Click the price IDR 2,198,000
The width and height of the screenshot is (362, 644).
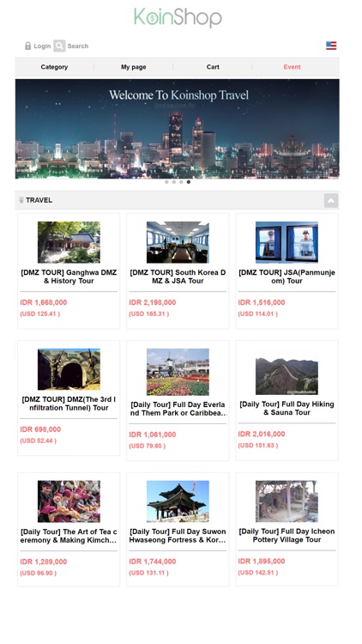pos(153,302)
